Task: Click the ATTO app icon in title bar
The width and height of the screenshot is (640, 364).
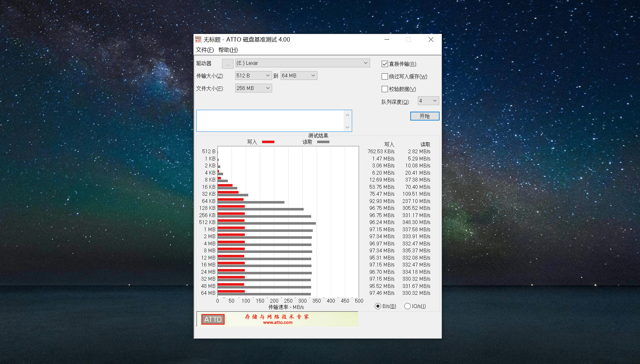Action: pos(198,39)
